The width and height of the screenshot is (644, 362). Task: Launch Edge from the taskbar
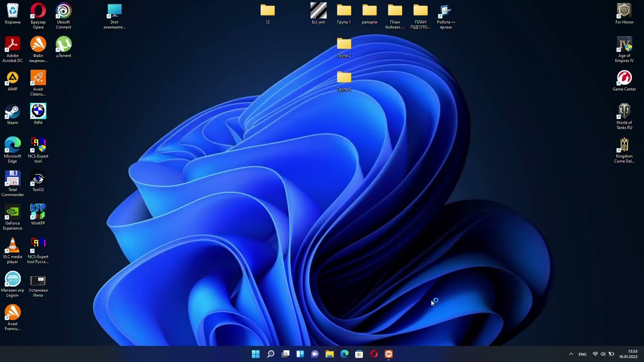[345, 354]
